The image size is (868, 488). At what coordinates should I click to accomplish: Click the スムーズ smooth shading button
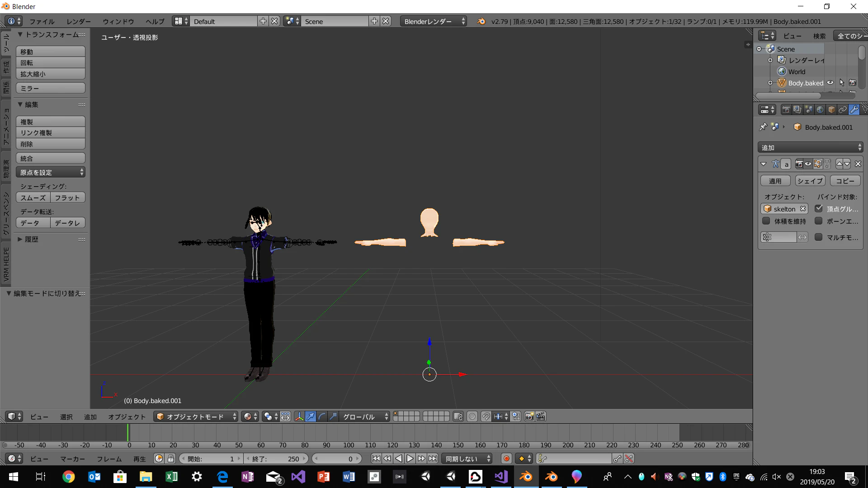[33, 197]
